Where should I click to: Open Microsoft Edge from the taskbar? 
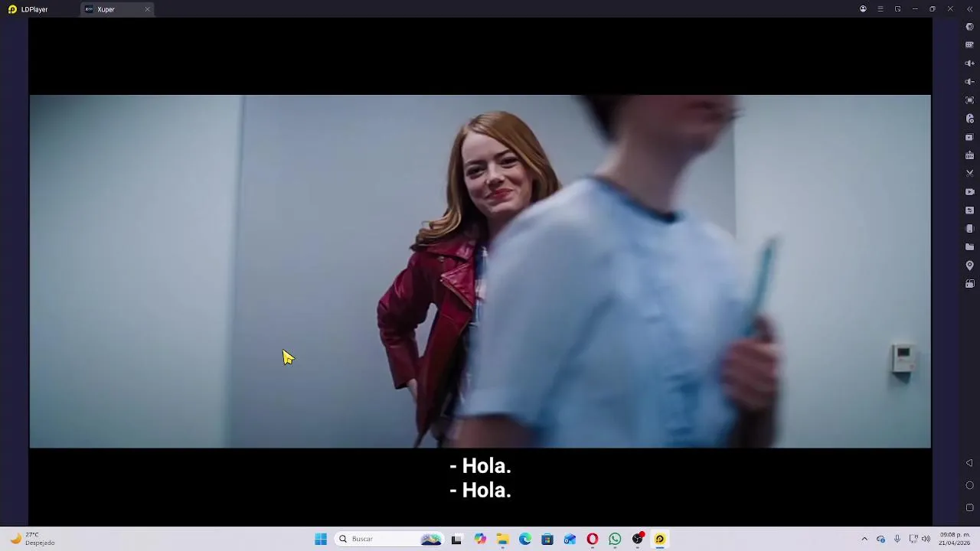pyautogui.click(x=525, y=539)
